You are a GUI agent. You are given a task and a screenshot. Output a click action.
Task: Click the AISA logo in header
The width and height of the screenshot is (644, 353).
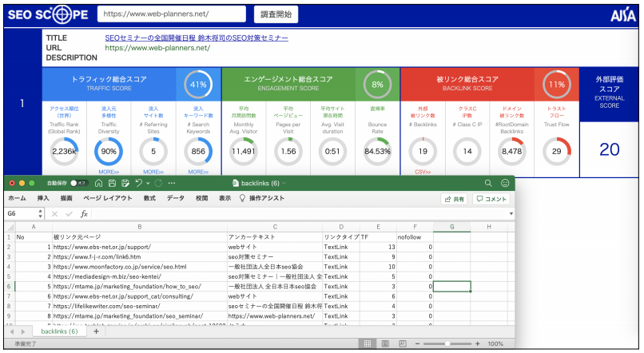[622, 16]
